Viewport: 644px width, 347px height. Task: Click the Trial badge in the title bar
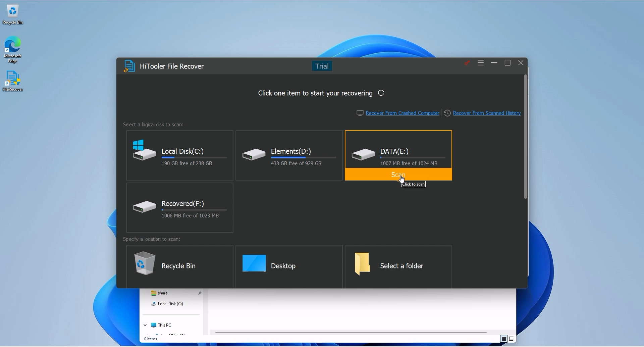tap(321, 66)
